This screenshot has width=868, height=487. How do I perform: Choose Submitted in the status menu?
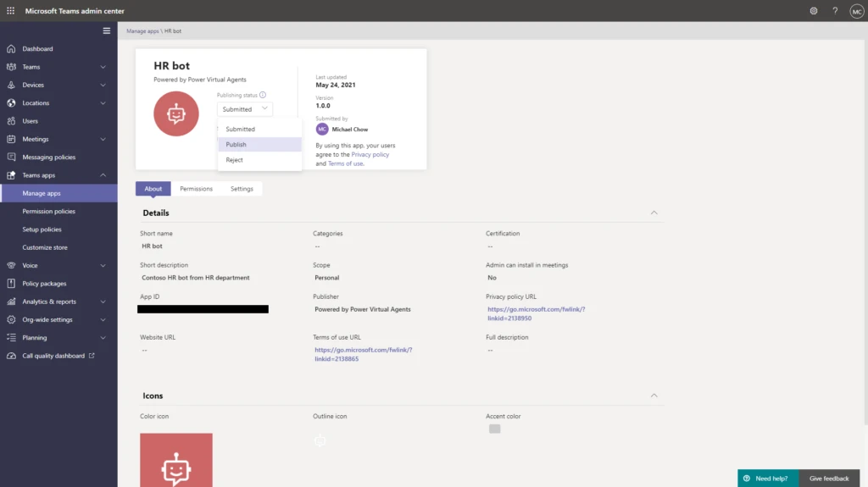tap(259, 129)
